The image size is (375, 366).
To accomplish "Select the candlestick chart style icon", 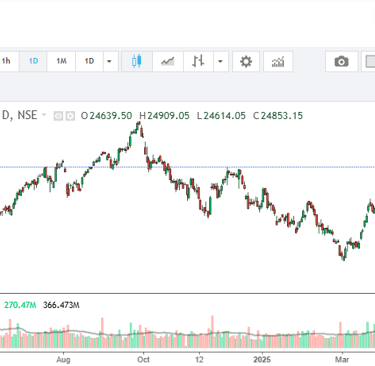I will tap(137, 61).
